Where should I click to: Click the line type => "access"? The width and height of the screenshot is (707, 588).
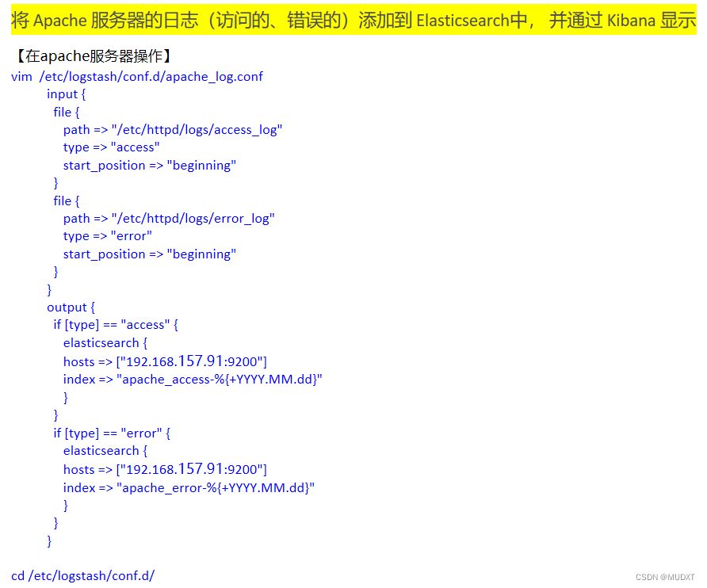tap(112, 147)
